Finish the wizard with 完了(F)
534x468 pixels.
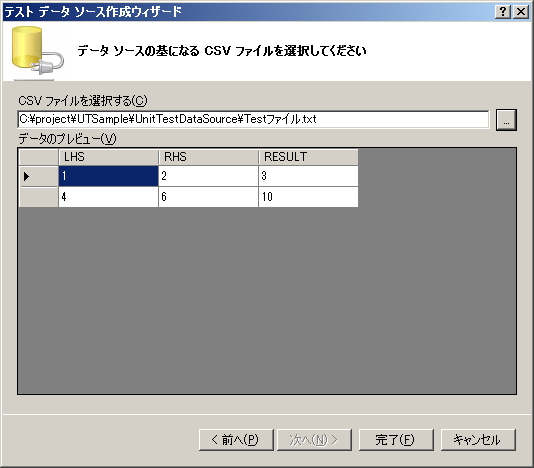tap(396, 440)
